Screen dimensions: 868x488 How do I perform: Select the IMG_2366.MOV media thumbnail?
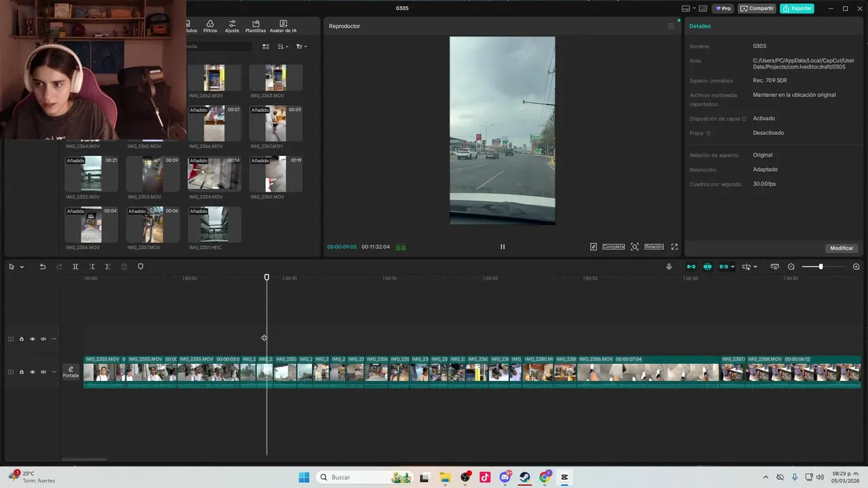(214, 123)
